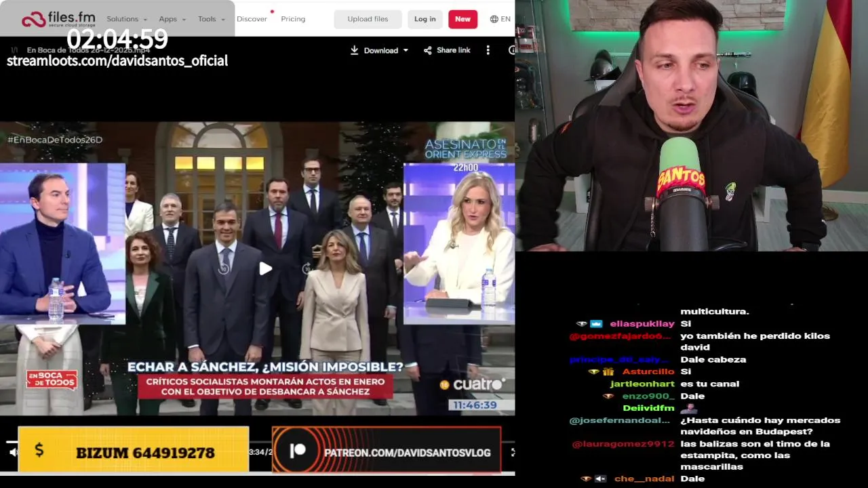Skip forward ten seconds in the video
This screenshot has width=868, height=488.
coord(307,269)
